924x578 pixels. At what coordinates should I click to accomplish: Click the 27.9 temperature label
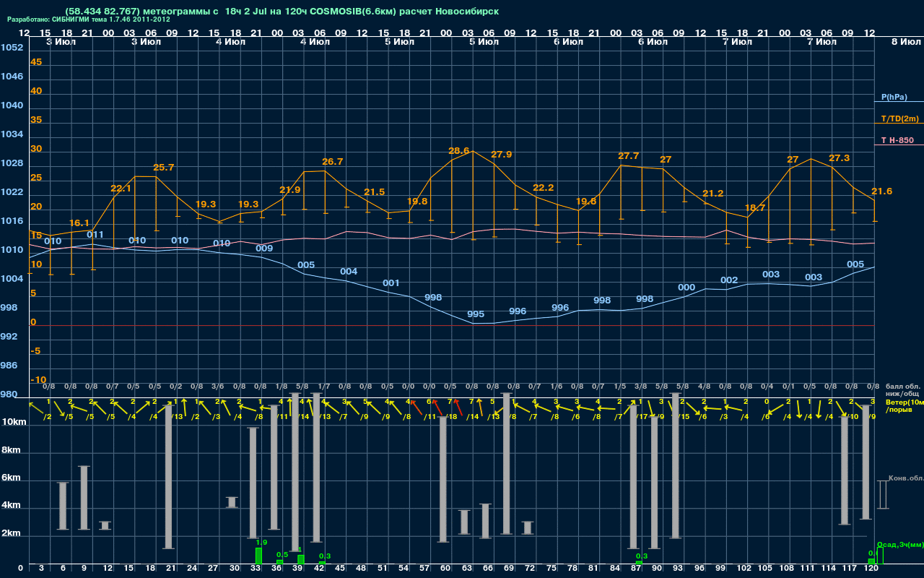[502, 155]
